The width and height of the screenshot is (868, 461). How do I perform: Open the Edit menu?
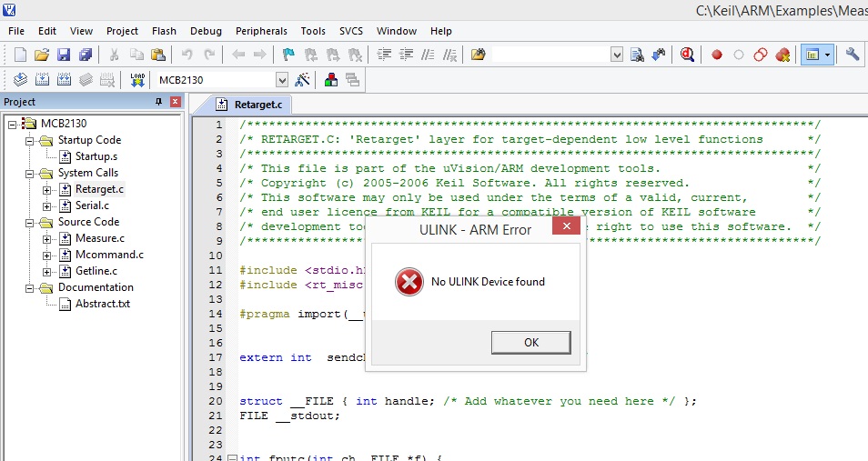pos(47,31)
